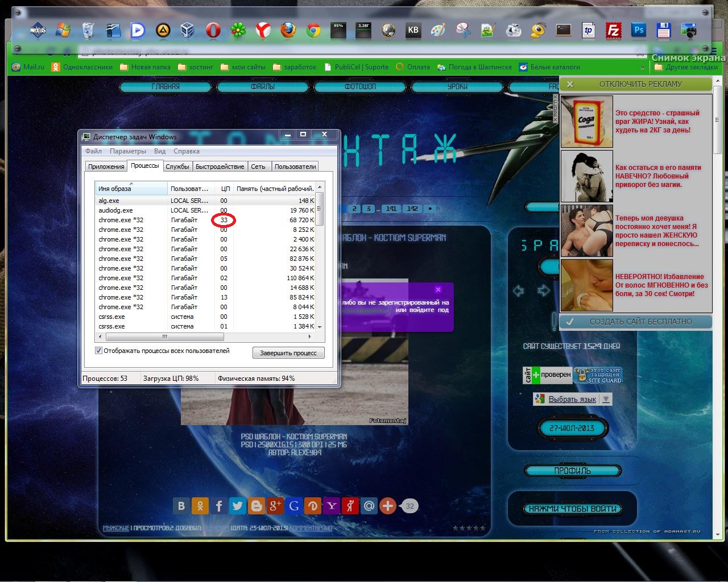Share page via Mail.ru @ icon
Screen dimensions: 728x582
[369, 505]
